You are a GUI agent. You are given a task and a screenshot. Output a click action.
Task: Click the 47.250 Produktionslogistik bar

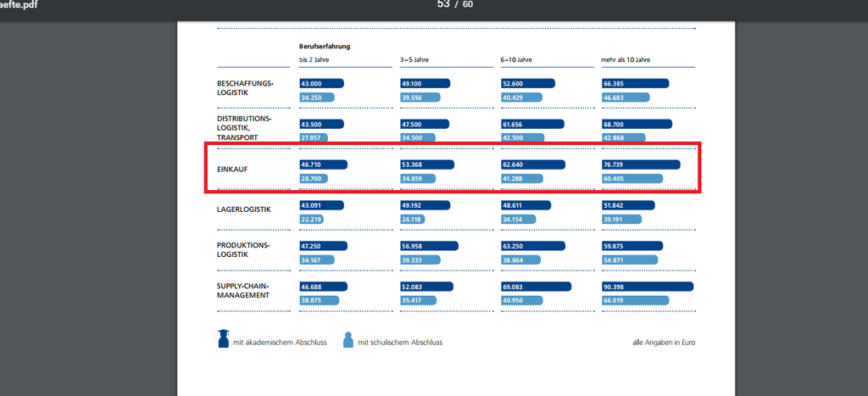point(323,245)
